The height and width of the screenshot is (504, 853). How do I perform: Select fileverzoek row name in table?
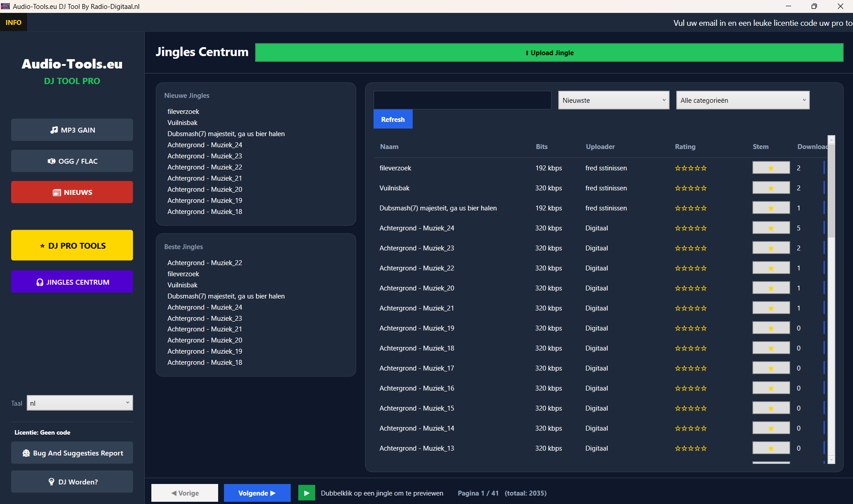[x=395, y=168]
